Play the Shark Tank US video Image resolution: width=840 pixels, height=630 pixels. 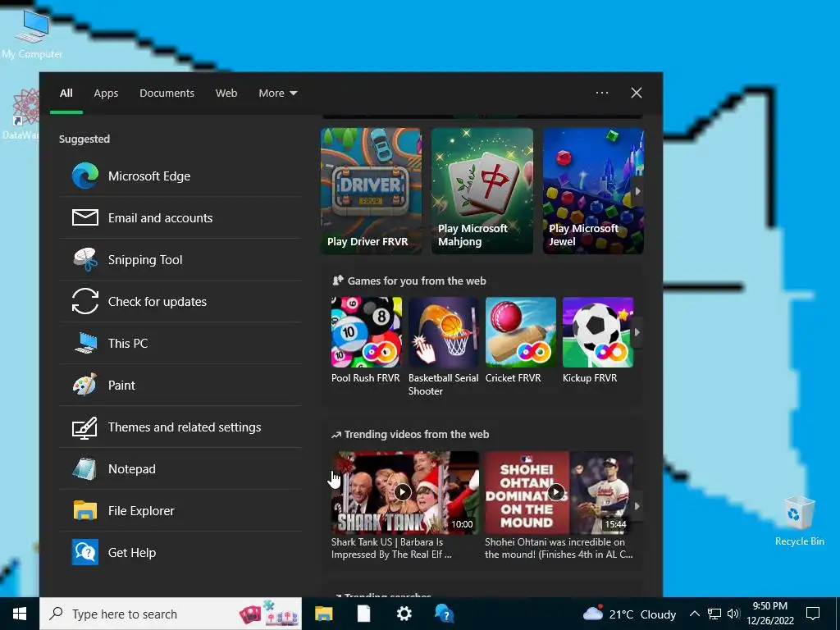pos(403,491)
